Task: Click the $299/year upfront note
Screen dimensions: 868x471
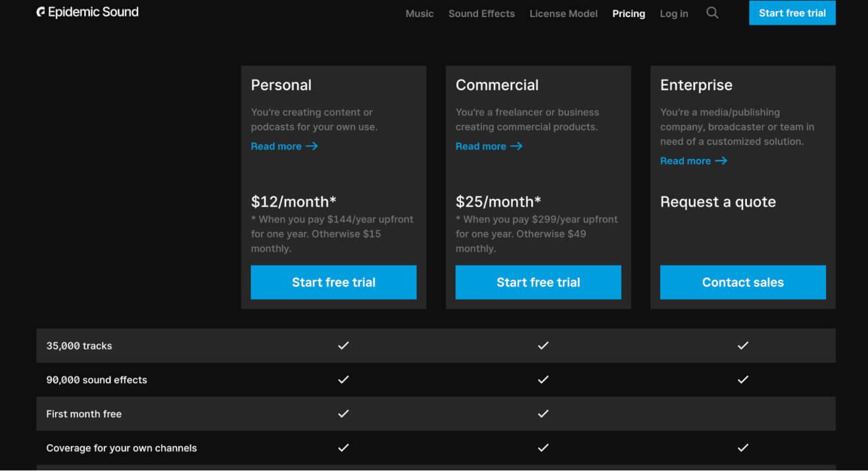Action: tap(537, 234)
